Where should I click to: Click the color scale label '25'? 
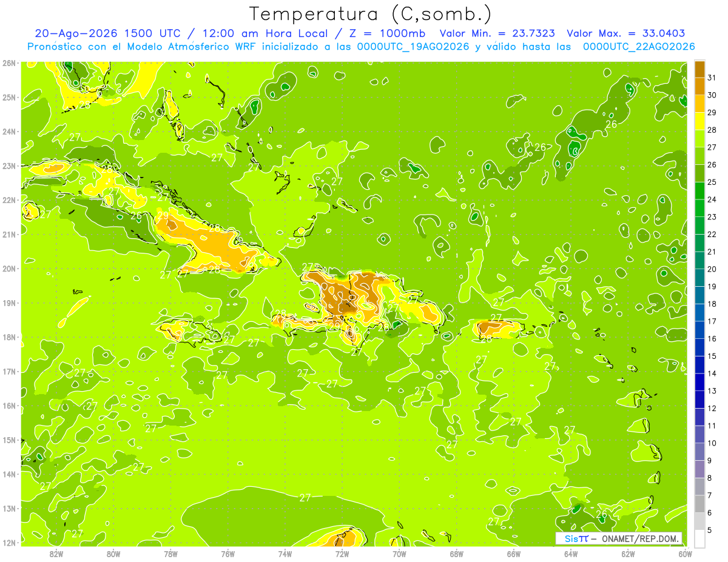click(712, 182)
